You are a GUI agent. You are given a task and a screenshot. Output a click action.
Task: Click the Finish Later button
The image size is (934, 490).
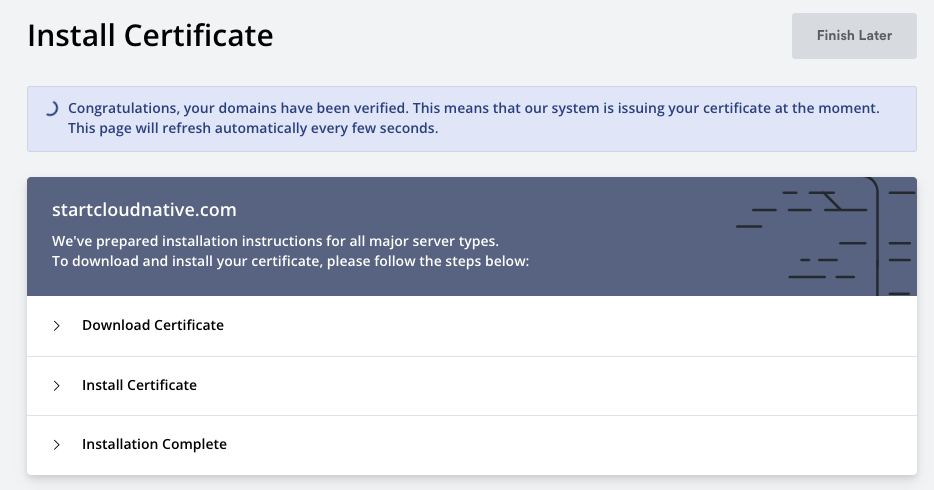point(854,36)
